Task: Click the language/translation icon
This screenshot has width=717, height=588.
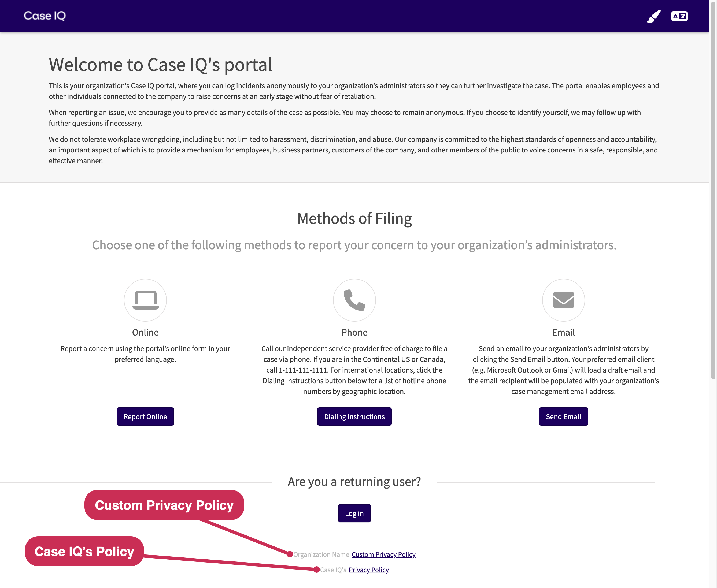Action: pos(679,16)
